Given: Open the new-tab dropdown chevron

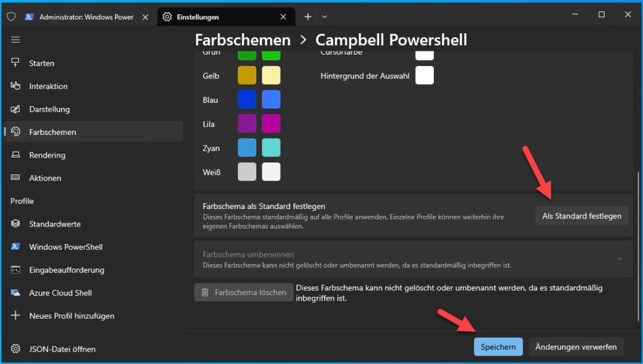Looking at the screenshot, I should (325, 17).
